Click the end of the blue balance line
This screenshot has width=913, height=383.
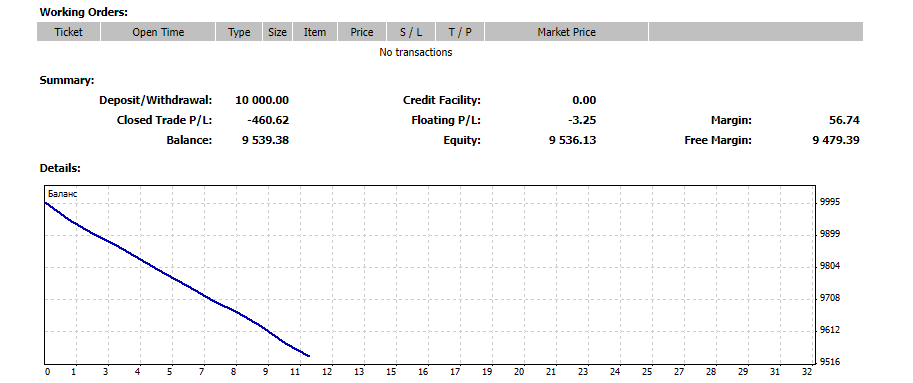[x=309, y=356]
